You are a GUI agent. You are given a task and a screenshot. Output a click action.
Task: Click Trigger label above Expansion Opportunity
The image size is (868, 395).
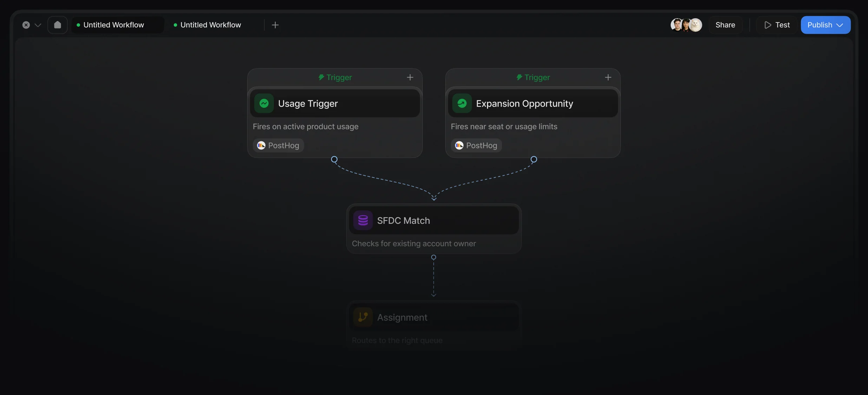pos(533,77)
